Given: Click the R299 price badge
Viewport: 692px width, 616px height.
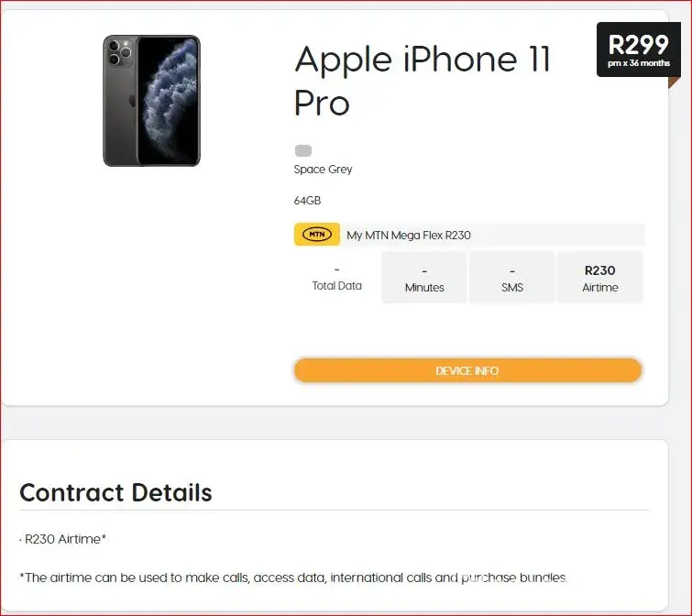Looking at the screenshot, I should click(638, 44).
